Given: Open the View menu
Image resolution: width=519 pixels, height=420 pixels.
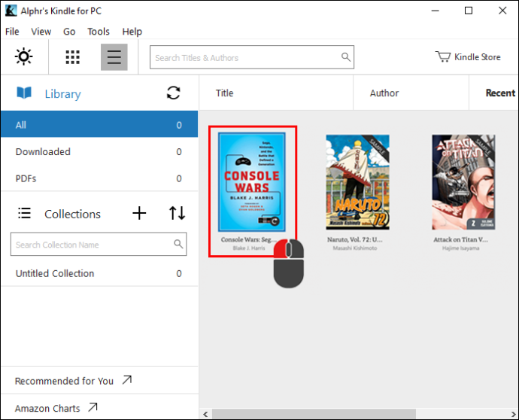Looking at the screenshot, I should tap(41, 32).
